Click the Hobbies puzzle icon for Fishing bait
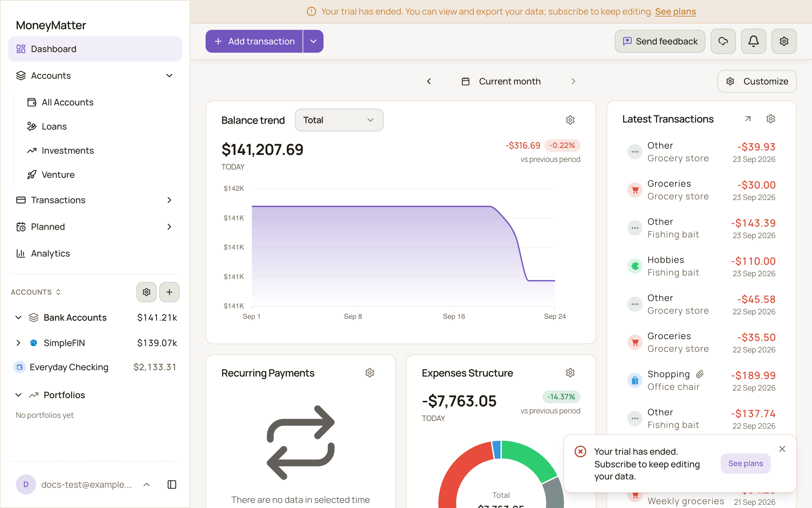Screen dimensions: 812x508 pos(635,266)
